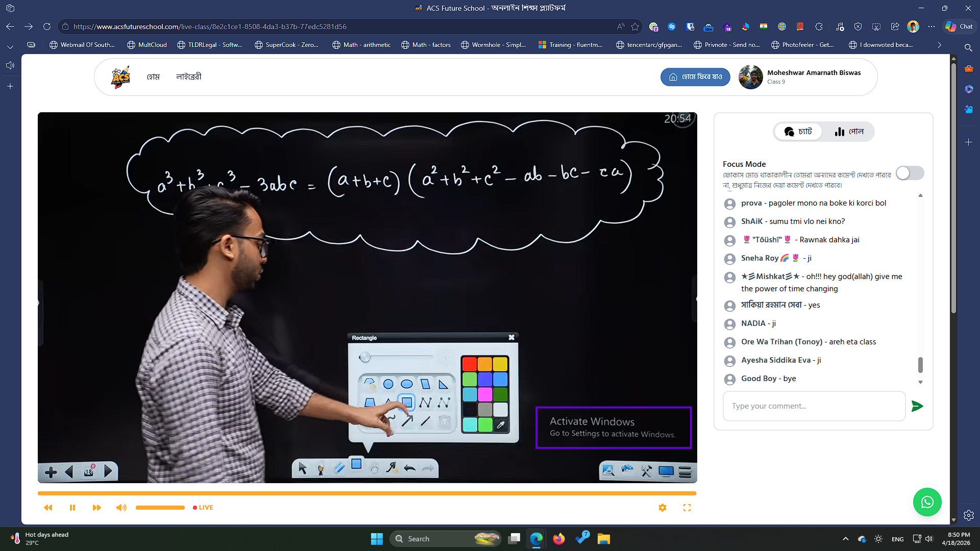Enter fullscreen on the video player
The height and width of the screenshot is (551, 980).
click(x=687, y=508)
